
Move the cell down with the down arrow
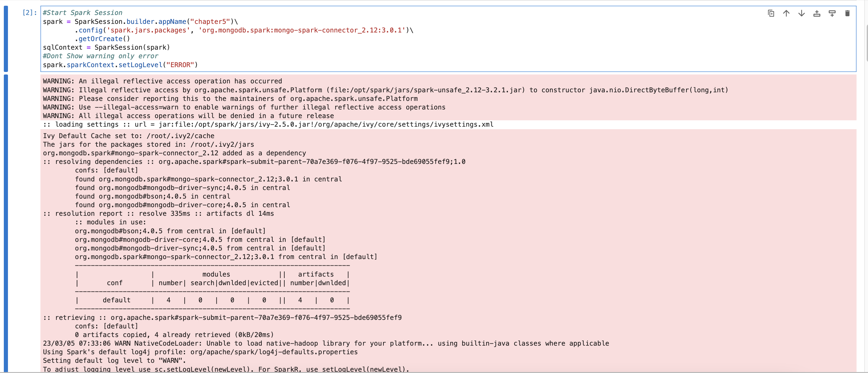pyautogui.click(x=801, y=13)
